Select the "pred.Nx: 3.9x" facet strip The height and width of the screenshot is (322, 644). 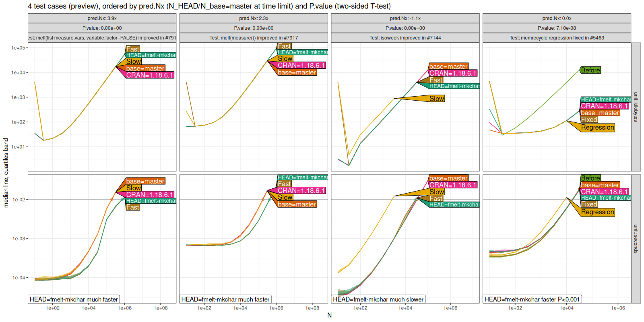point(102,18)
